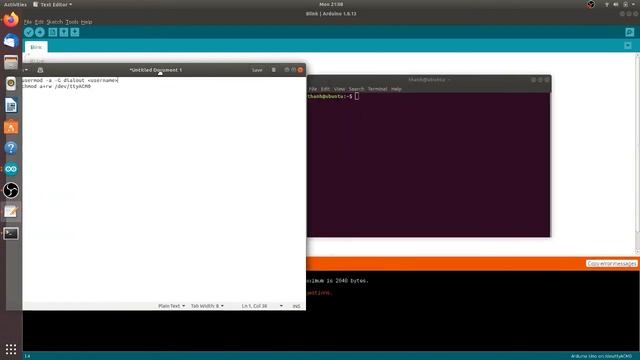Image resolution: width=640 pixels, height=360 pixels.
Task: Open Thunderbird mail from the dock
Action: pos(11,41)
